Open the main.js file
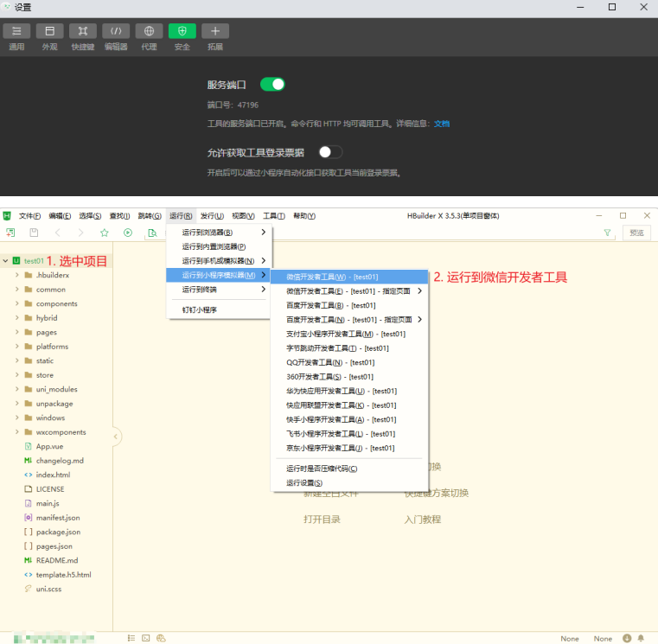658x644 pixels. [x=48, y=503]
